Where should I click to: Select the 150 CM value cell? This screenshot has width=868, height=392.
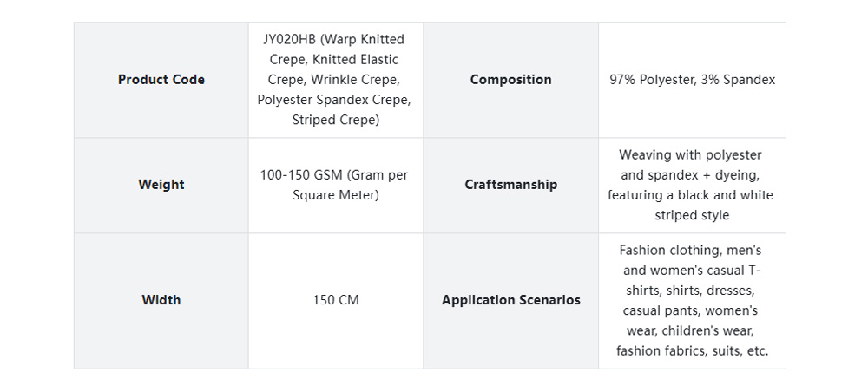(x=335, y=300)
